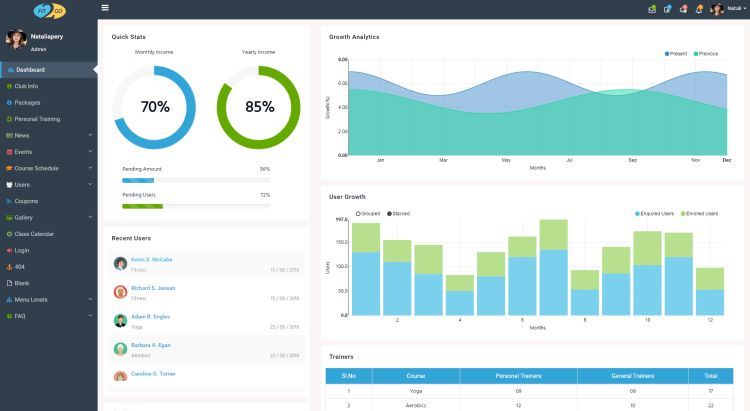Select the Stacked chart mode
The width and height of the screenshot is (750, 411).
[398, 213]
